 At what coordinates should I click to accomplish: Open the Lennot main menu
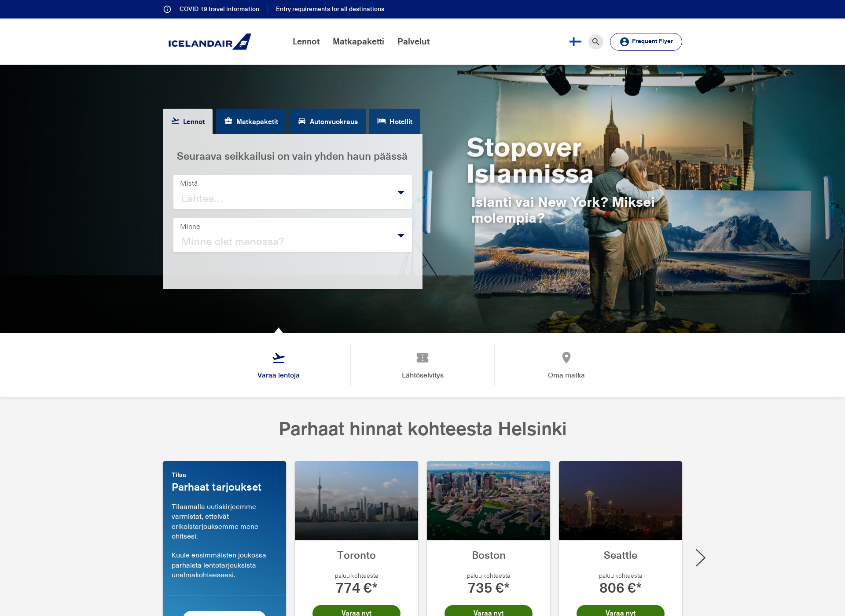pos(306,42)
